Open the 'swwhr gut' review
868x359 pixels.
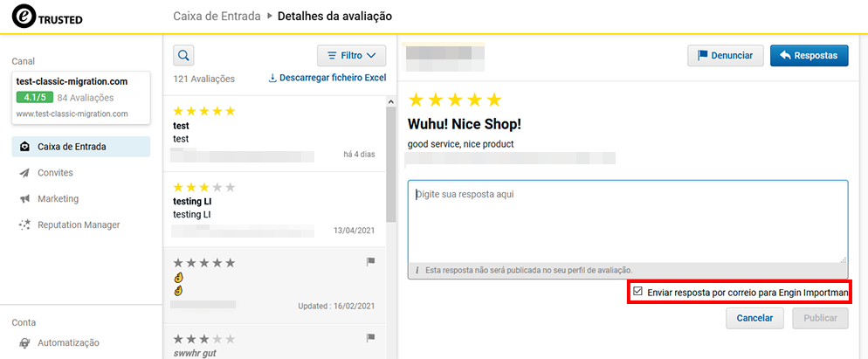point(274,342)
